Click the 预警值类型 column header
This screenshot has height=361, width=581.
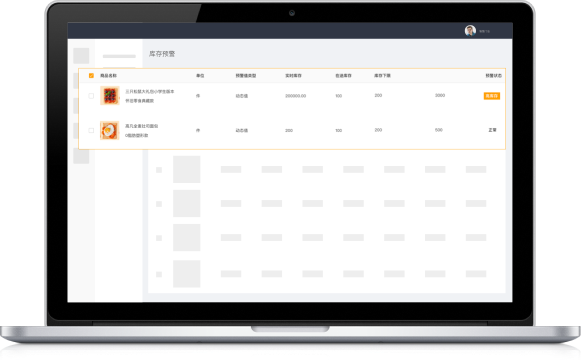pos(246,76)
